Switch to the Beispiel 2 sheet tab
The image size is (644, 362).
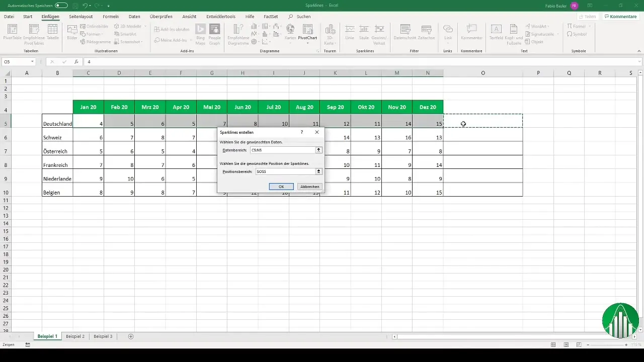click(75, 336)
